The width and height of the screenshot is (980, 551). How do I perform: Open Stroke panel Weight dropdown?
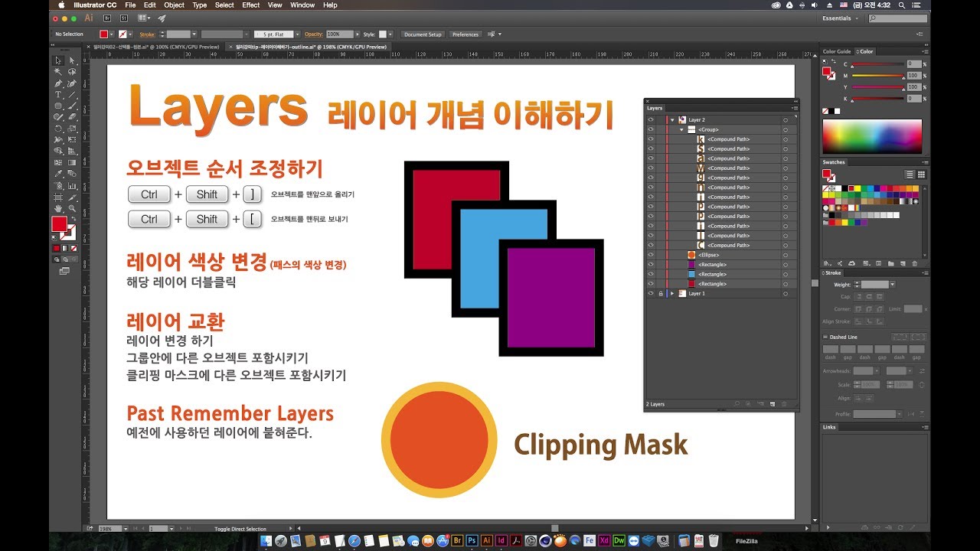pos(892,285)
